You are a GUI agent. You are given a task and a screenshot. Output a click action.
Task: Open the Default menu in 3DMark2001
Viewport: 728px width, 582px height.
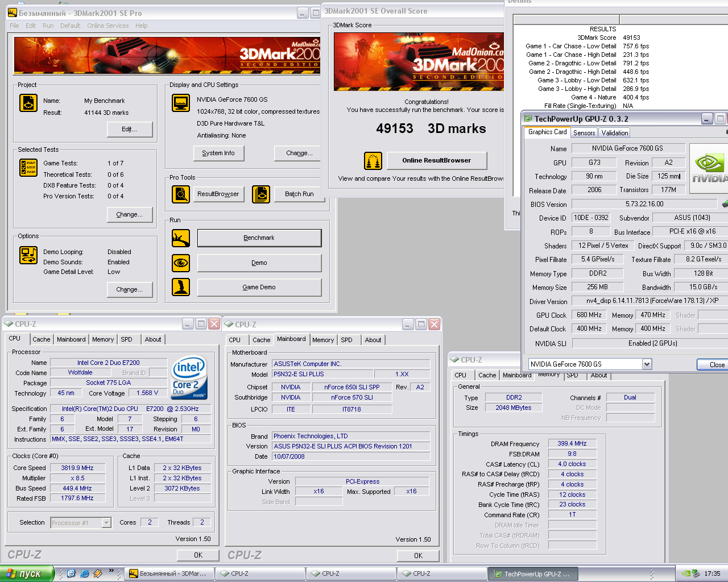click(70, 26)
